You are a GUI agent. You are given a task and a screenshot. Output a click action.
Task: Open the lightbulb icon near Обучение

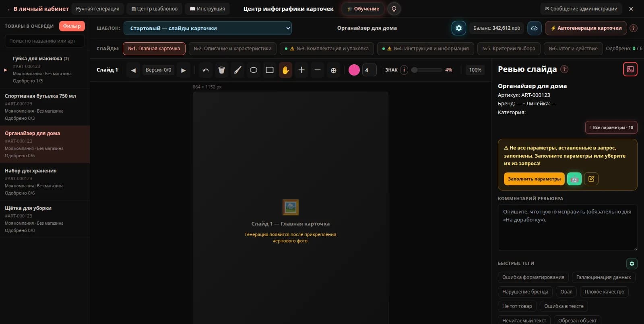394,9
